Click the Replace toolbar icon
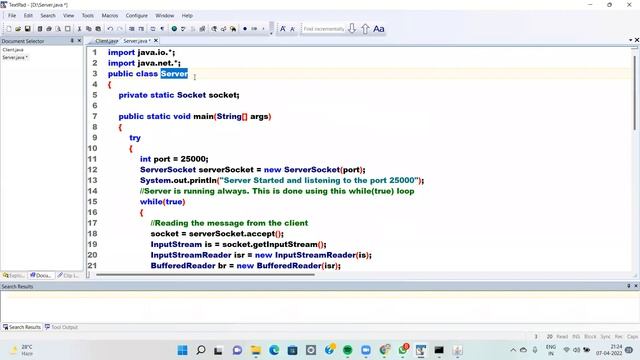Screen dimensions: 640x360 (x=223, y=29)
